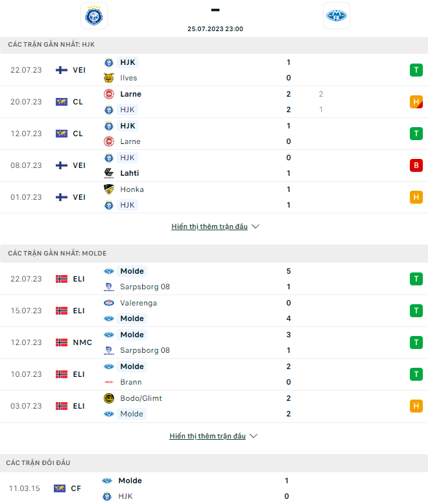Open the Molde vs HJK 11.03.15 head-to-head match
The width and height of the screenshot is (428, 504).
(214, 488)
